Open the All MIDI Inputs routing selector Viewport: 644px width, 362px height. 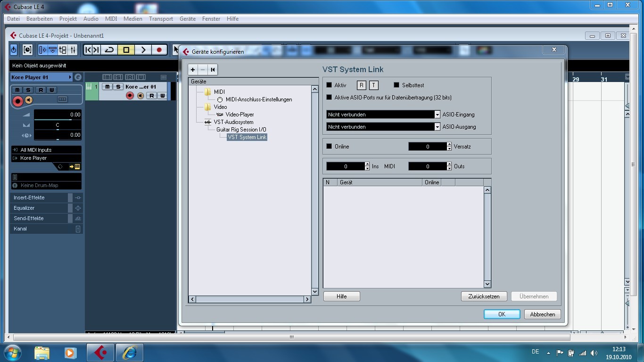coord(46,150)
